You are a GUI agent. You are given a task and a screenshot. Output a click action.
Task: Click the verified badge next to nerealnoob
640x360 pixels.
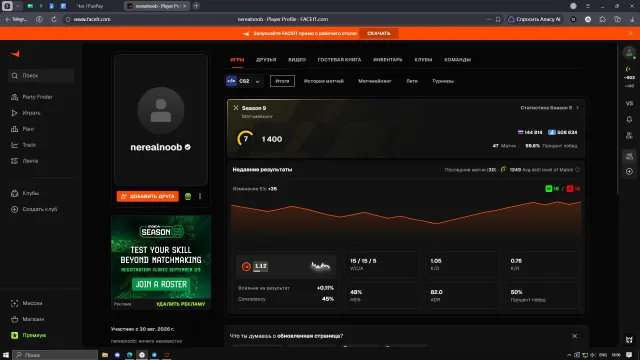click(x=187, y=147)
